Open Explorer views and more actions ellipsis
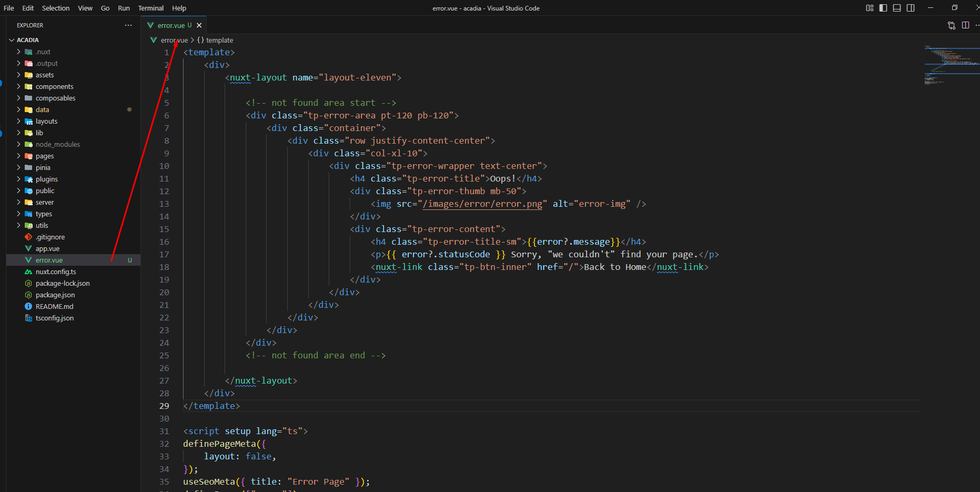 128,25
